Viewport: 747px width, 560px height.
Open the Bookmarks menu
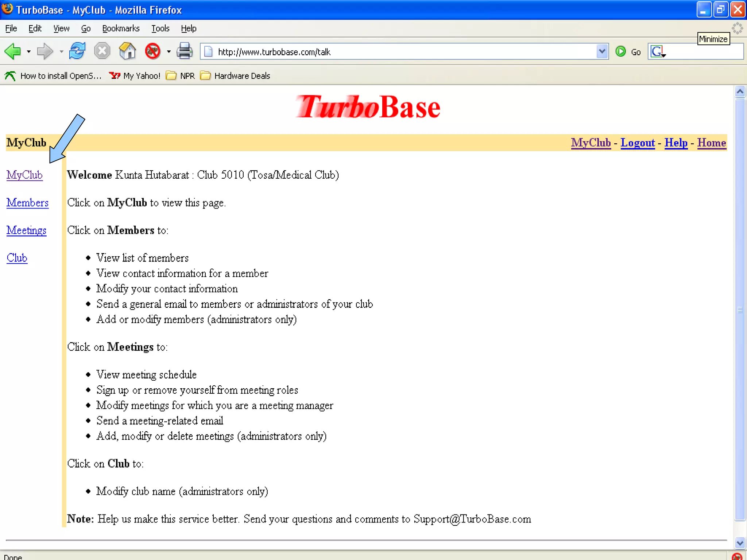(x=121, y=28)
